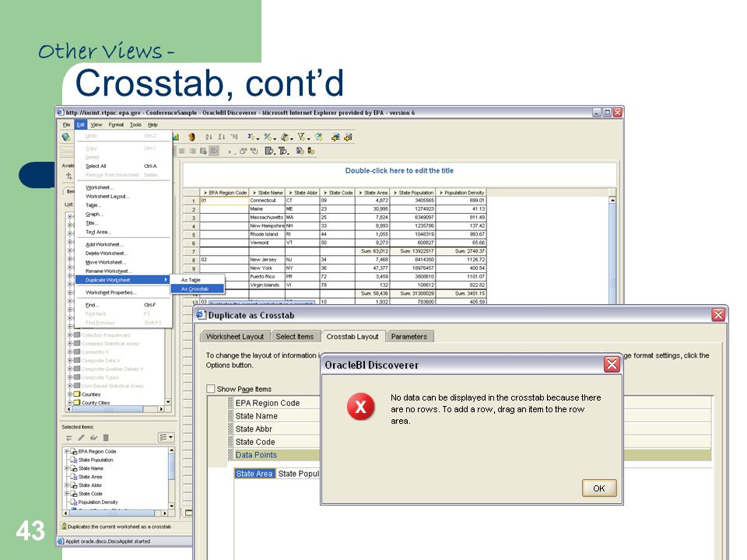
Task: Select Worksheet Properties... from Edit menu
Action: point(122,292)
